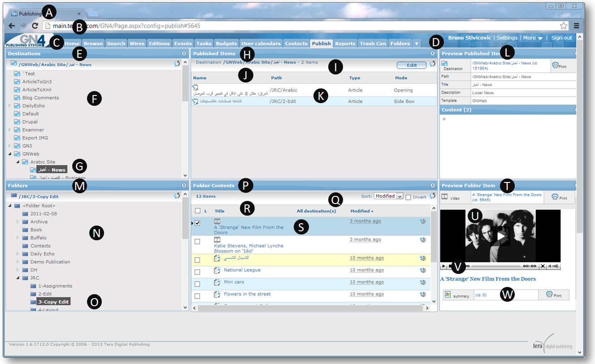Image resolution: width=595 pixels, height=364 pixels.
Task: Click the video icon of Katie Stevens row
Action: (x=217, y=240)
